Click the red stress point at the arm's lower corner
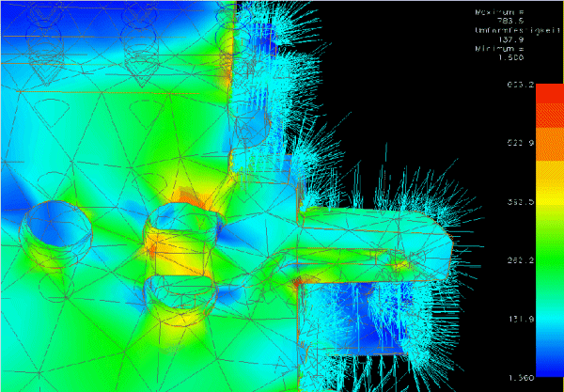This screenshot has width=564, height=392. pyautogui.click(x=297, y=281)
